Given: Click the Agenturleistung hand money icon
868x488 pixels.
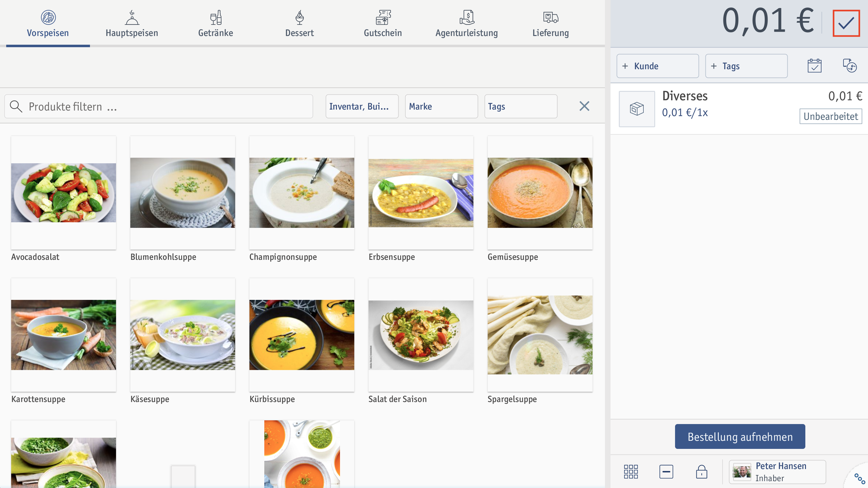Looking at the screenshot, I should (467, 17).
